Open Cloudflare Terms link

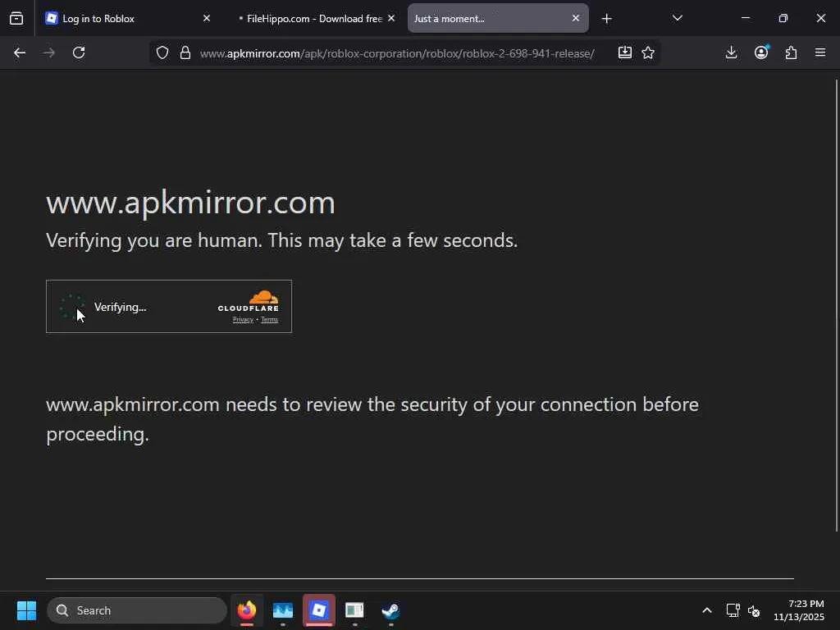click(269, 320)
